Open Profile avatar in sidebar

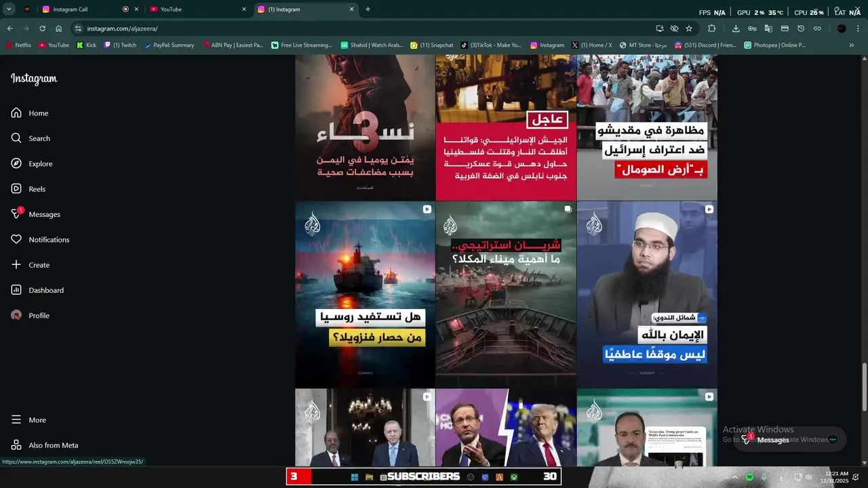[x=17, y=315]
